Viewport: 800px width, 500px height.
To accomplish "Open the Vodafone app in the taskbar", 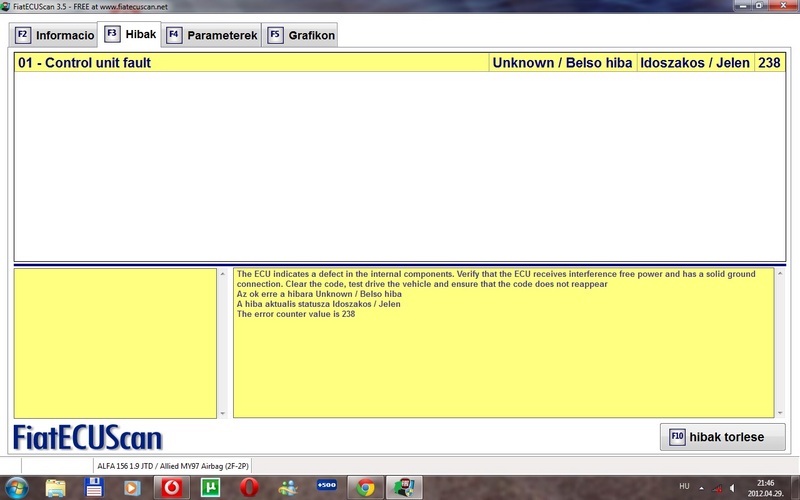I will [171, 487].
